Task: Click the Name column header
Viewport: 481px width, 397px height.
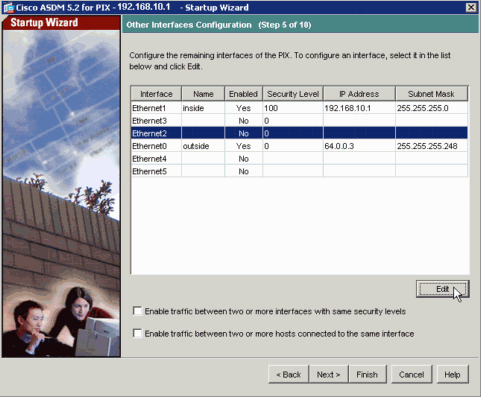Action: 203,94
